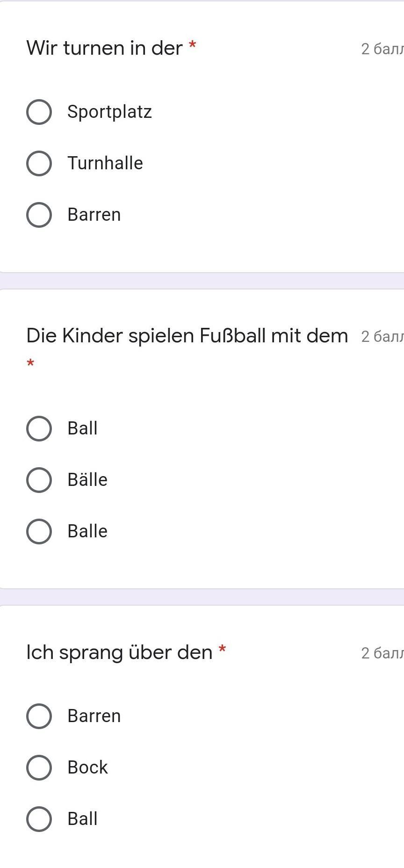Click the 'Ich sprang über den' question title
Screen dimensions: 404x868
coord(119,652)
